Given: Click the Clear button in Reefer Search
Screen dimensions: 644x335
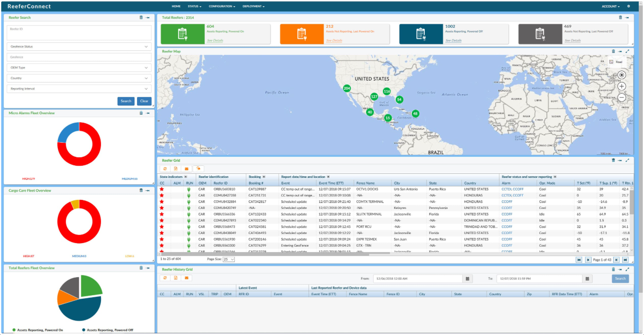Looking at the screenshot, I should 144,101.
